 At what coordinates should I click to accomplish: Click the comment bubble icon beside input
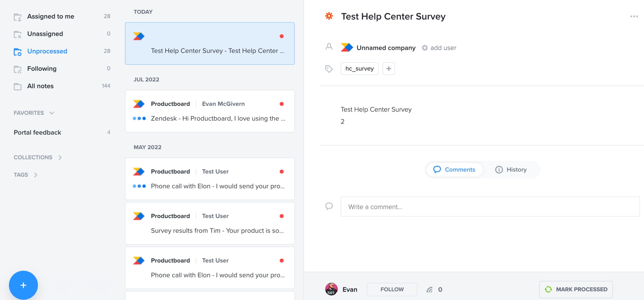pos(329,206)
